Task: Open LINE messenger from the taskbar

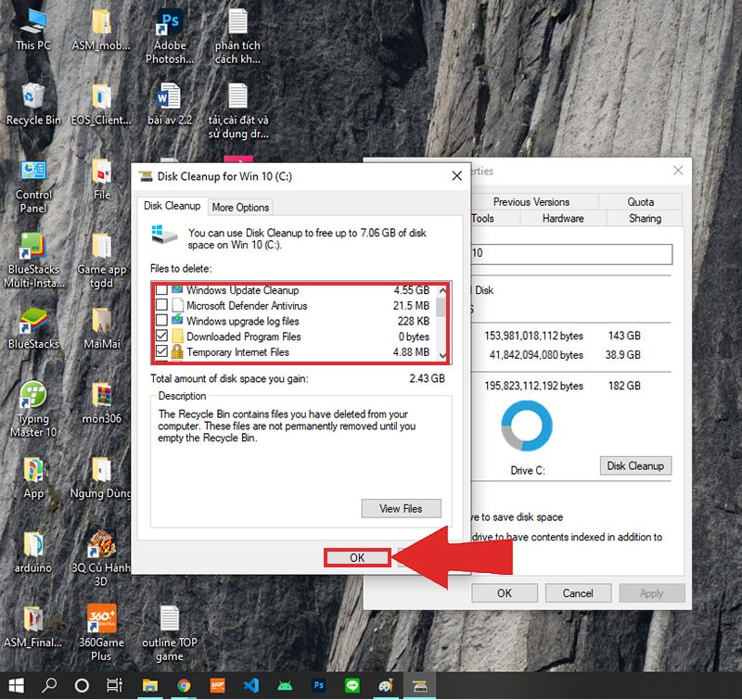Action: [x=352, y=686]
